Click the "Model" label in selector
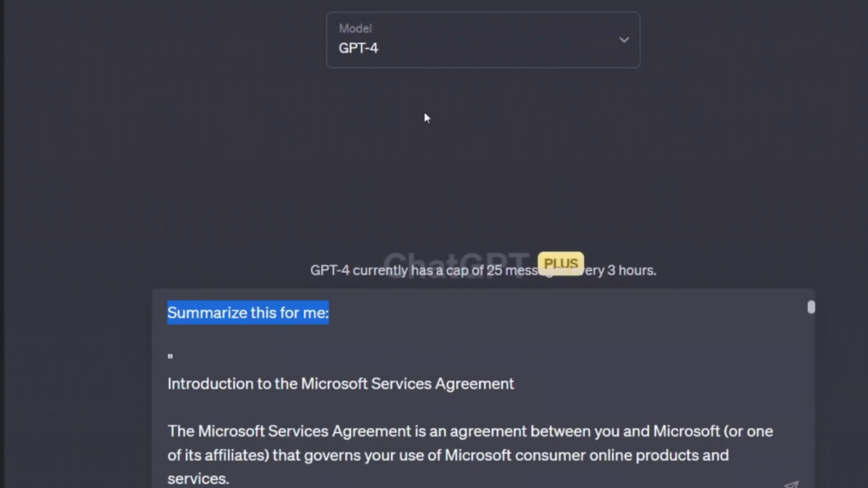 [355, 29]
